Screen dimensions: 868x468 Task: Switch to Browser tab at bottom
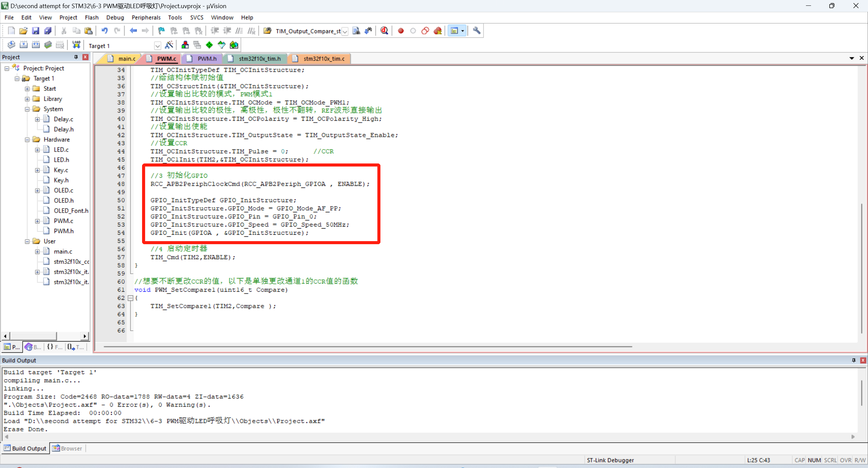point(67,448)
